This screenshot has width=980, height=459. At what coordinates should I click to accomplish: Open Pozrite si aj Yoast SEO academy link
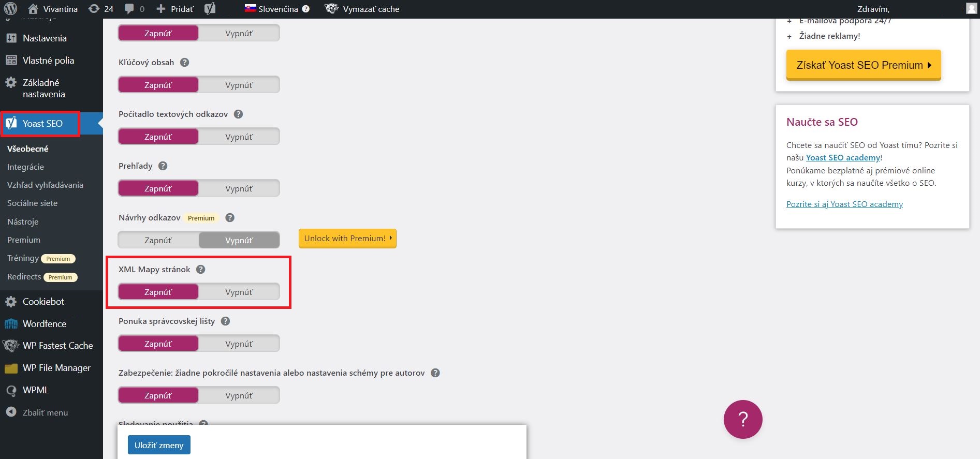pyautogui.click(x=844, y=204)
